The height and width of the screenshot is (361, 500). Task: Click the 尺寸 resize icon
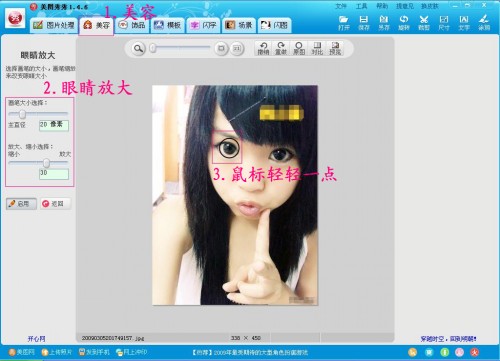444,23
